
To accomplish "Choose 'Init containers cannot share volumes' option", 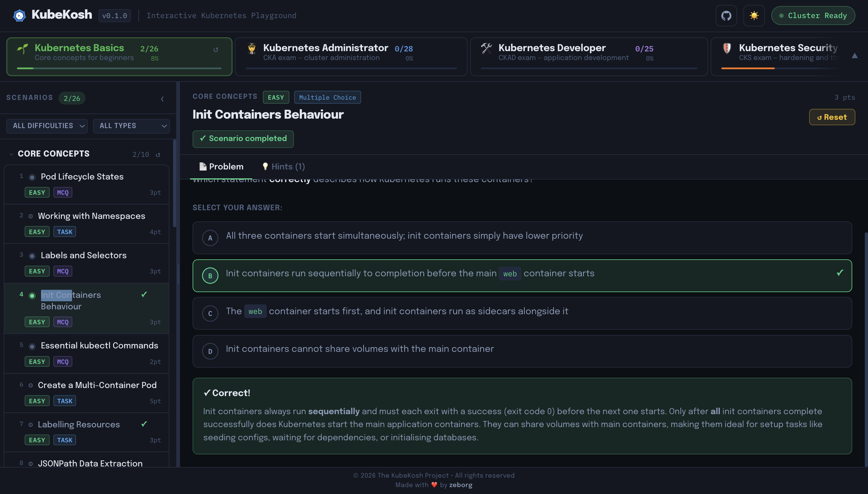I will coord(522,352).
